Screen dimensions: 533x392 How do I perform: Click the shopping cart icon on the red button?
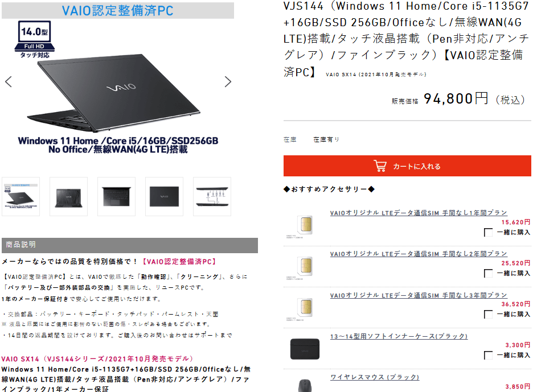coord(380,166)
